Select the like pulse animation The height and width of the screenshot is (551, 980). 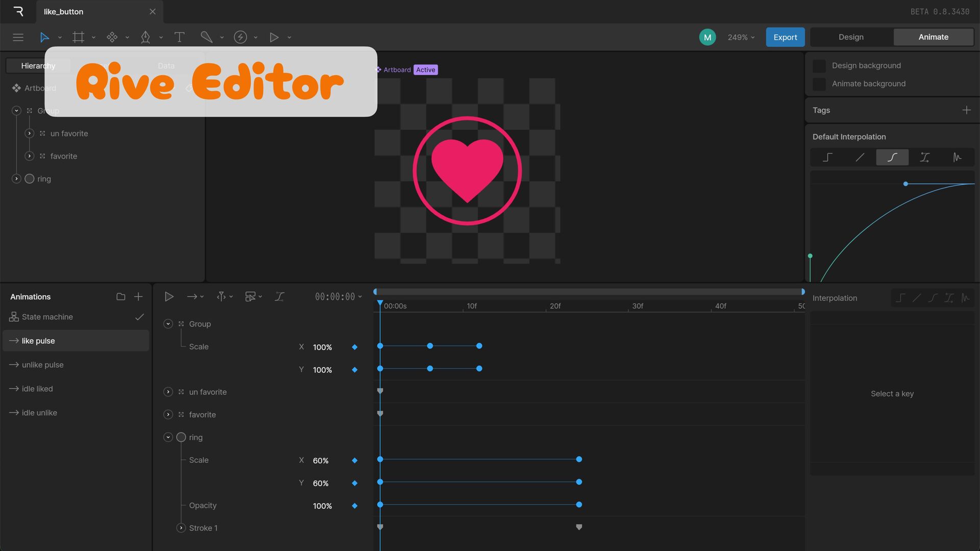click(x=76, y=341)
